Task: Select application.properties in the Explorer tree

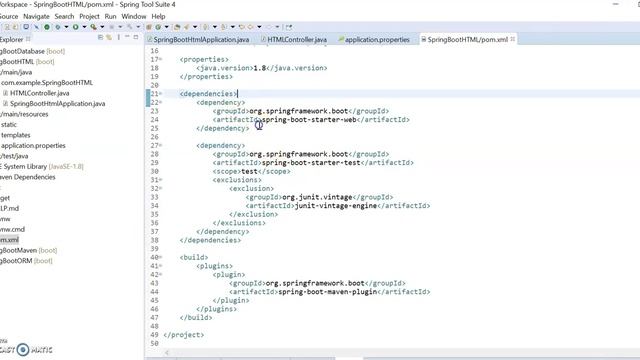Action: coord(33,146)
